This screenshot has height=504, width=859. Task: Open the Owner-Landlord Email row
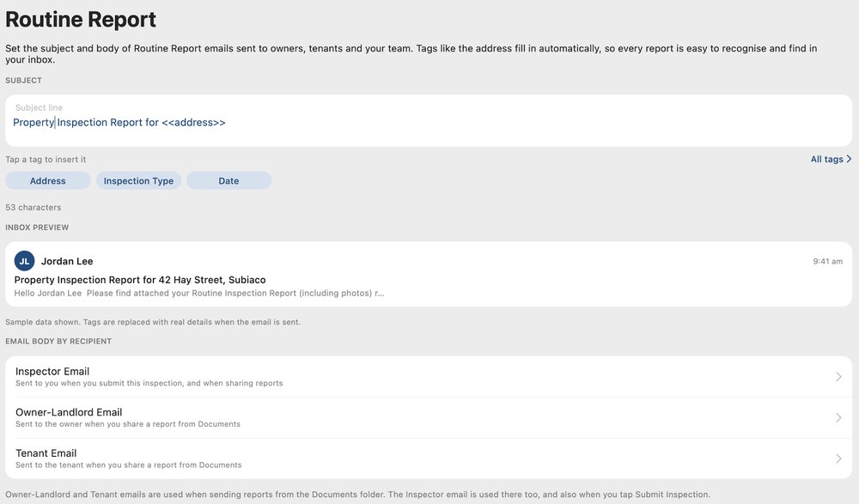[x=429, y=417]
